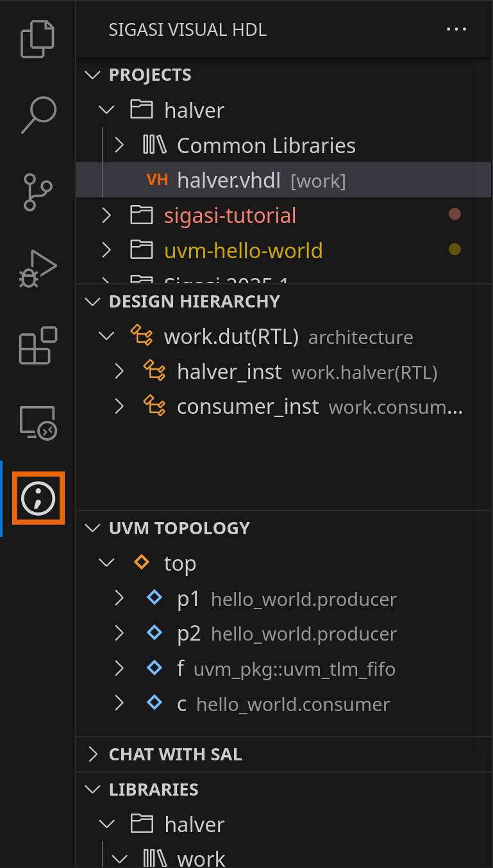The height and width of the screenshot is (868, 493).
Task: Expand the Common Libraries node
Action: (x=119, y=145)
